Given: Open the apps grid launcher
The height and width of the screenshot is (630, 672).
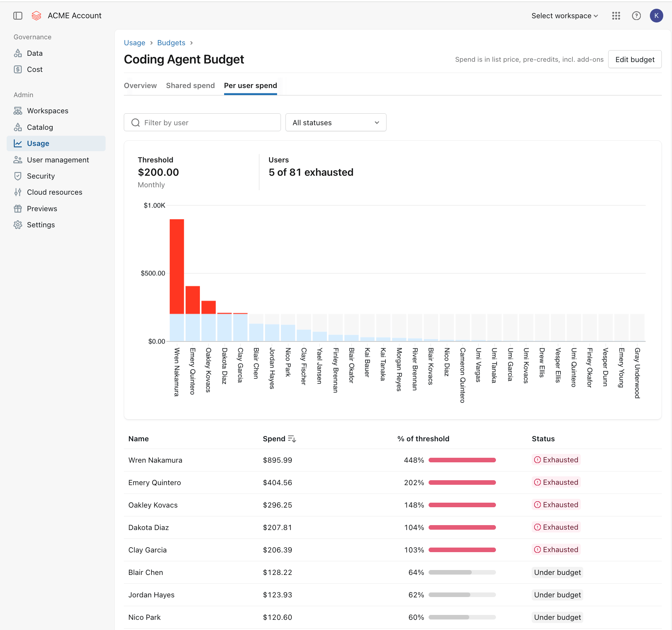Looking at the screenshot, I should pyautogui.click(x=616, y=16).
